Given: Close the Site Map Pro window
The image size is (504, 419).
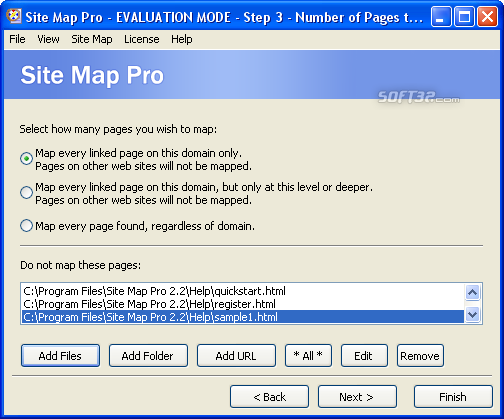Looking at the screenshot, I should pos(487,16).
